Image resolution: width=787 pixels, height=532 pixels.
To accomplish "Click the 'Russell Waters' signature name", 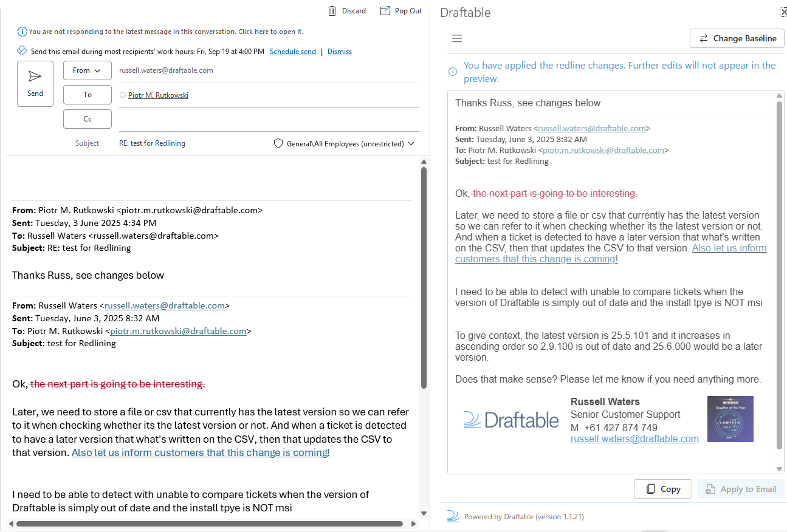I will click(x=605, y=401).
